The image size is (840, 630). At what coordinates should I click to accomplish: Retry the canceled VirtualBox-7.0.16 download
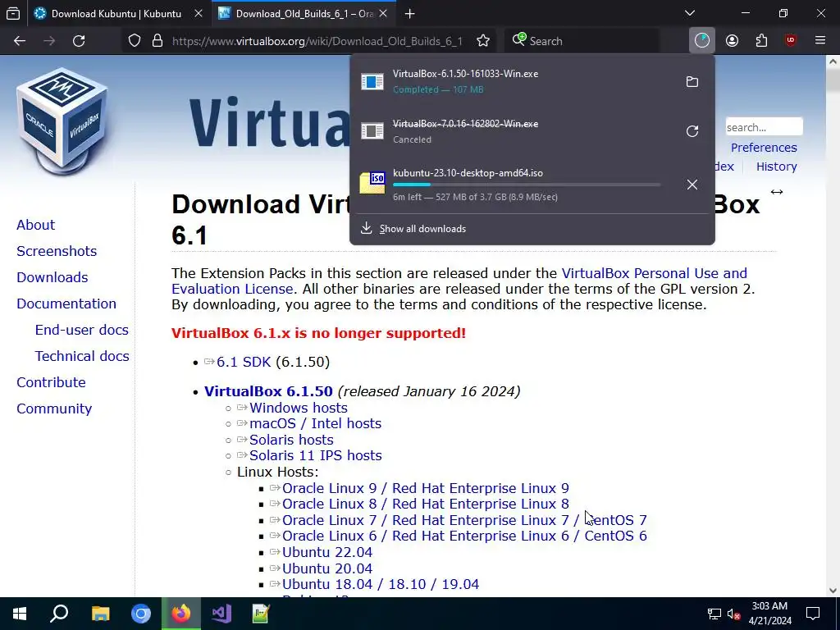pyautogui.click(x=692, y=131)
